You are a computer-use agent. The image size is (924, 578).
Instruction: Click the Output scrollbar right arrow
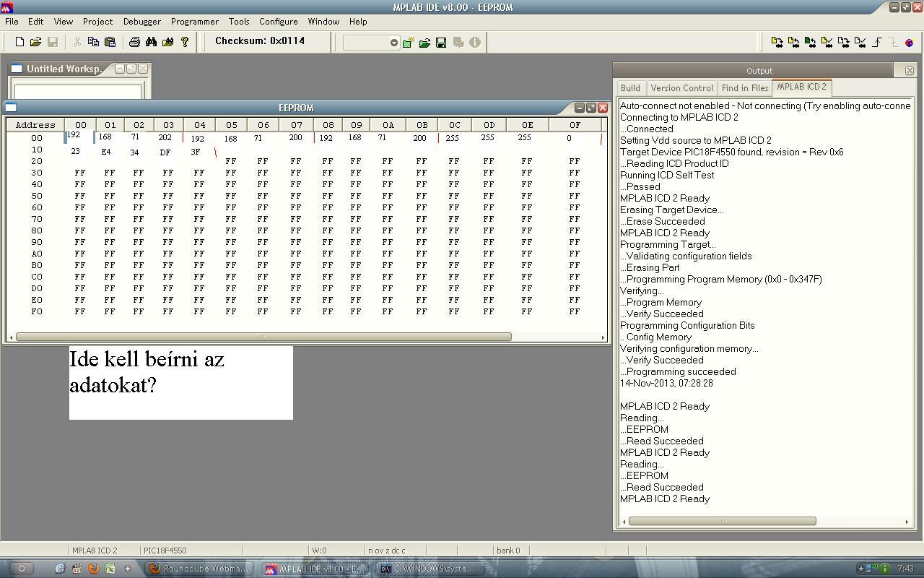click(x=907, y=521)
